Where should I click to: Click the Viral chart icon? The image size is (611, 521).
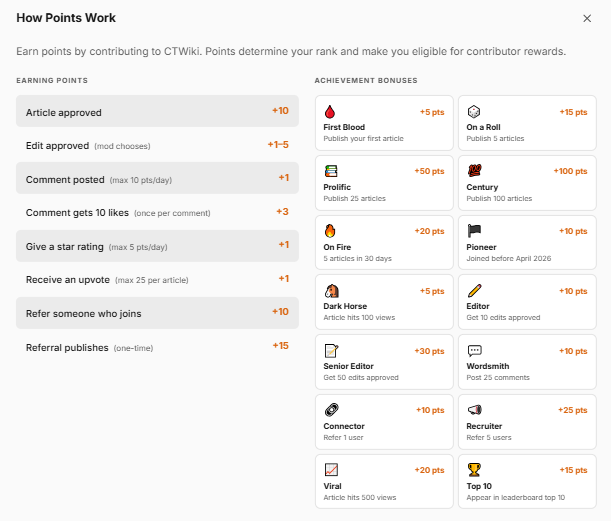click(331, 470)
